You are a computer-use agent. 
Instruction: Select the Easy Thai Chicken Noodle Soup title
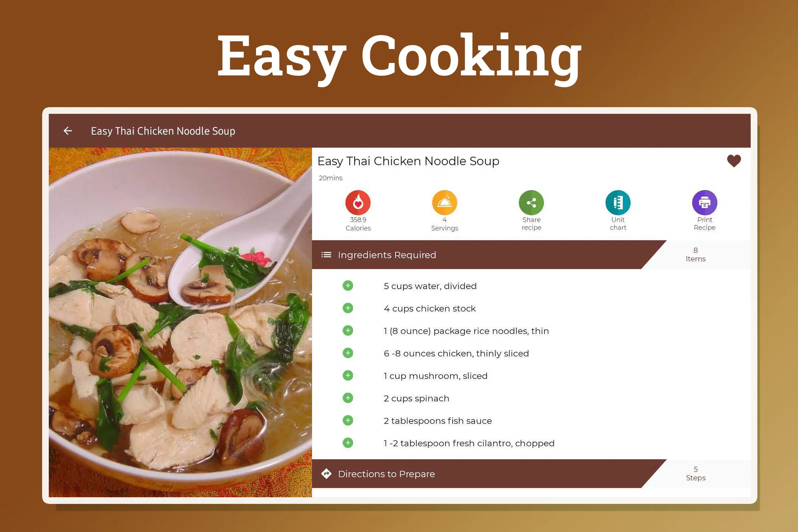point(409,161)
